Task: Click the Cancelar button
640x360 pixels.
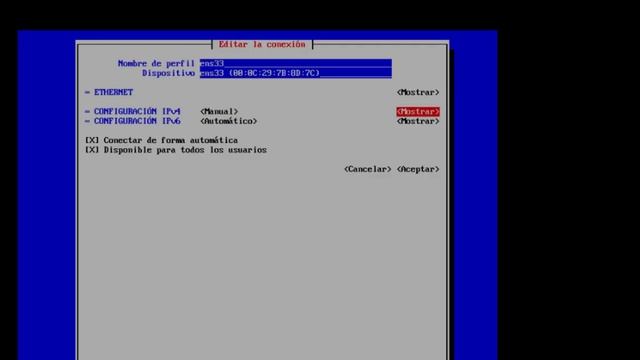Action: pos(367,169)
